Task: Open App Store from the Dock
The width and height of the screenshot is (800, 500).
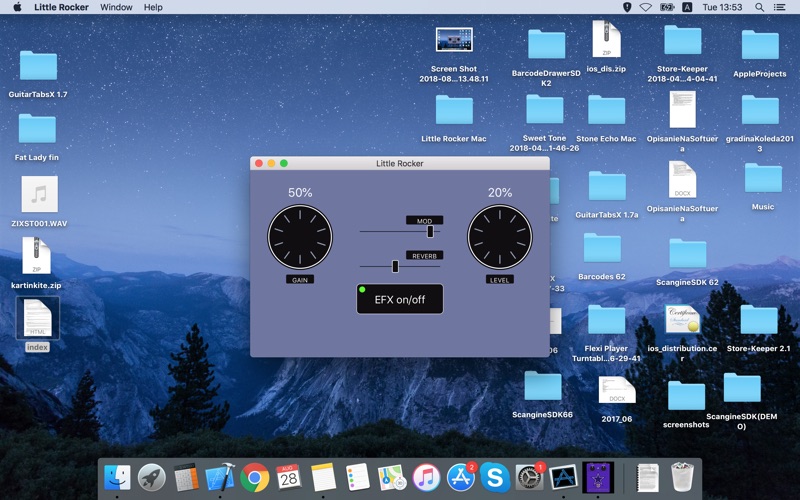Action: (461, 478)
